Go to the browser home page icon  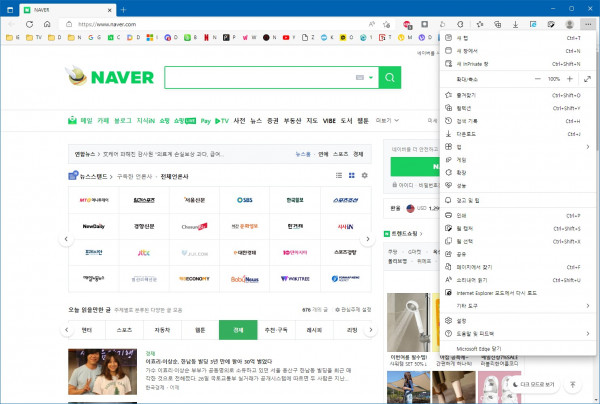[47, 24]
